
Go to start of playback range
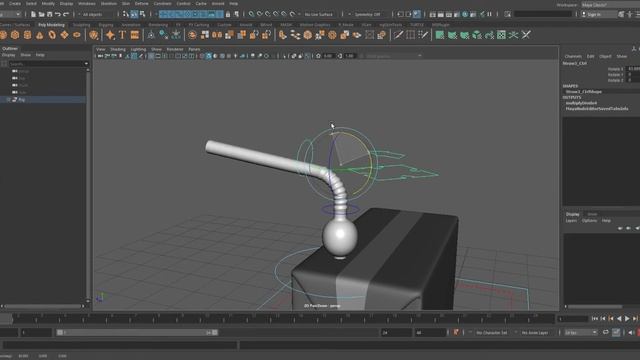595,319
